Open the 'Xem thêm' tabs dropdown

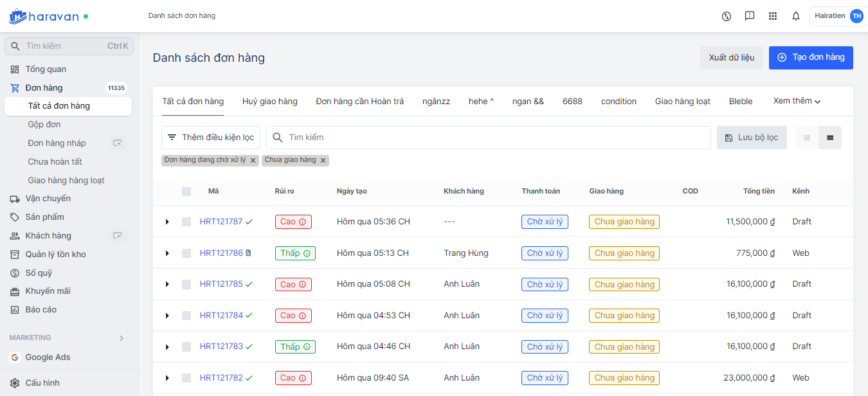point(797,101)
